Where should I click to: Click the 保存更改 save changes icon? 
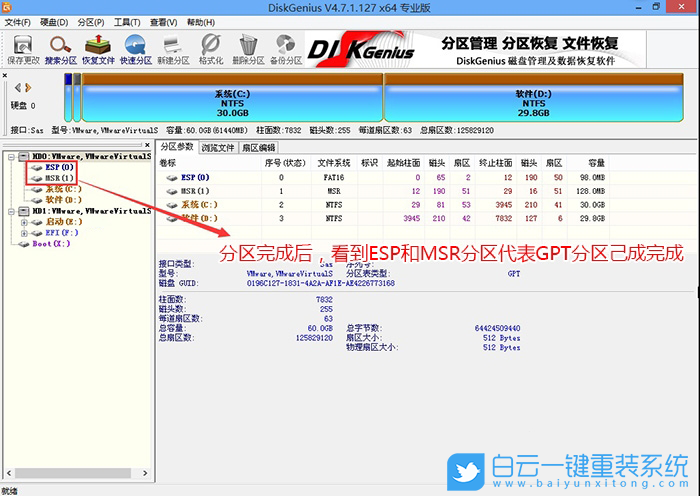pos(23,50)
